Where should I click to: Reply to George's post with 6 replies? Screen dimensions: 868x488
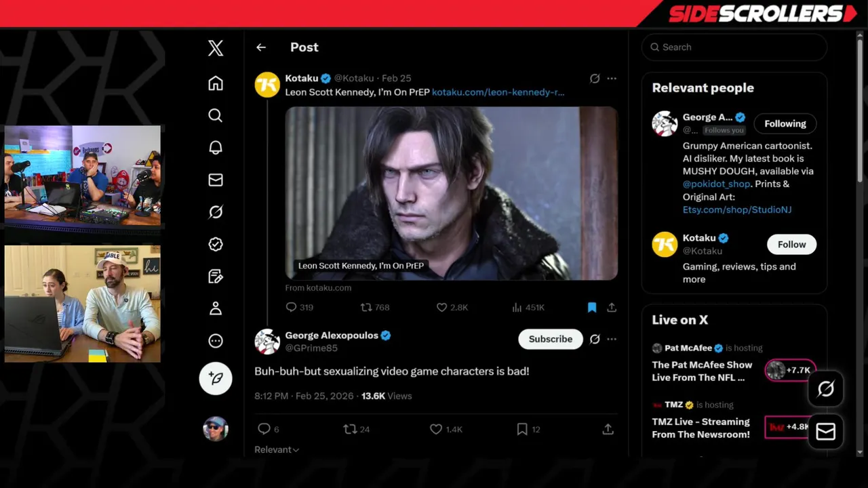coord(269,429)
